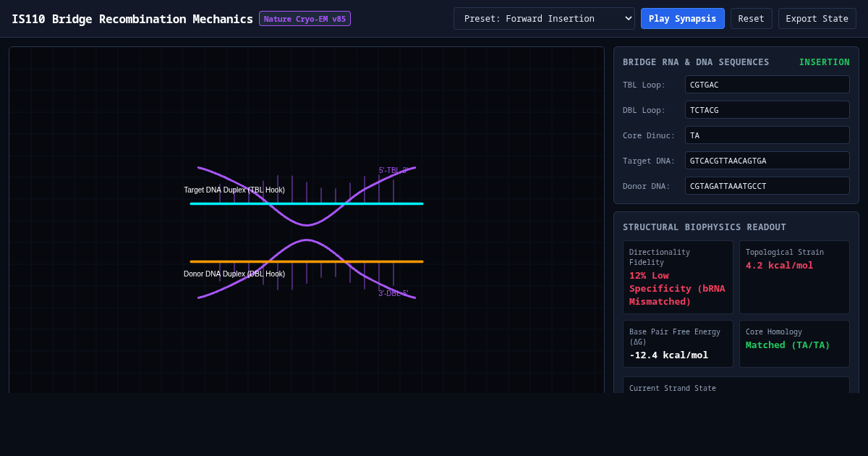Image resolution: width=868 pixels, height=456 pixels.
Task: Click the INSERTION status label
Action: coord(825,62)
